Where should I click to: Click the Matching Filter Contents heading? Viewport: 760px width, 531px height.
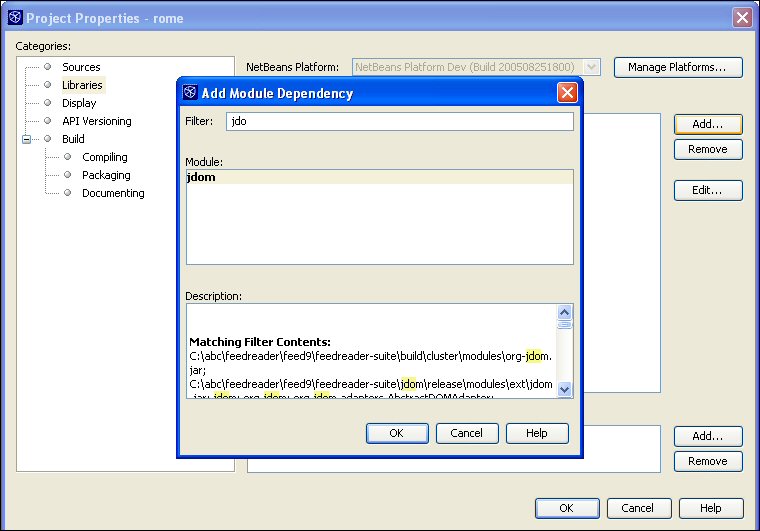coord(260,342)
